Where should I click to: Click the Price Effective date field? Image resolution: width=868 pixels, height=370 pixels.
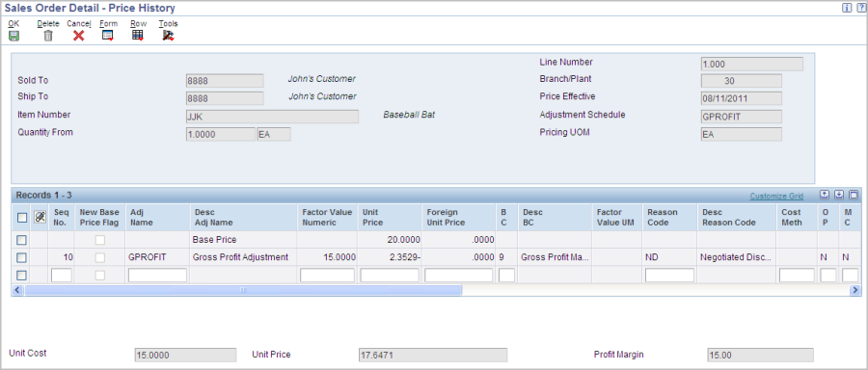click(x=742, y=98)
